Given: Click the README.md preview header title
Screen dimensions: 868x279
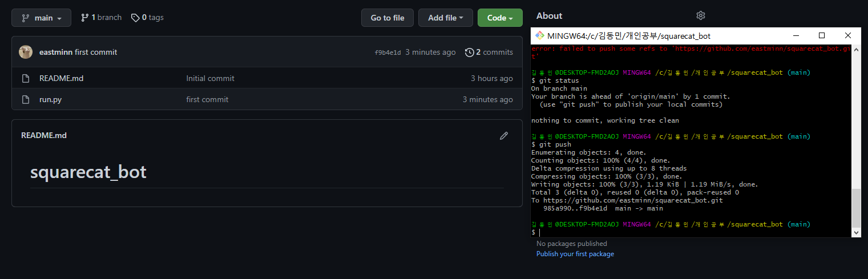Looking at the screenshot, I should [x=44, y=135].
